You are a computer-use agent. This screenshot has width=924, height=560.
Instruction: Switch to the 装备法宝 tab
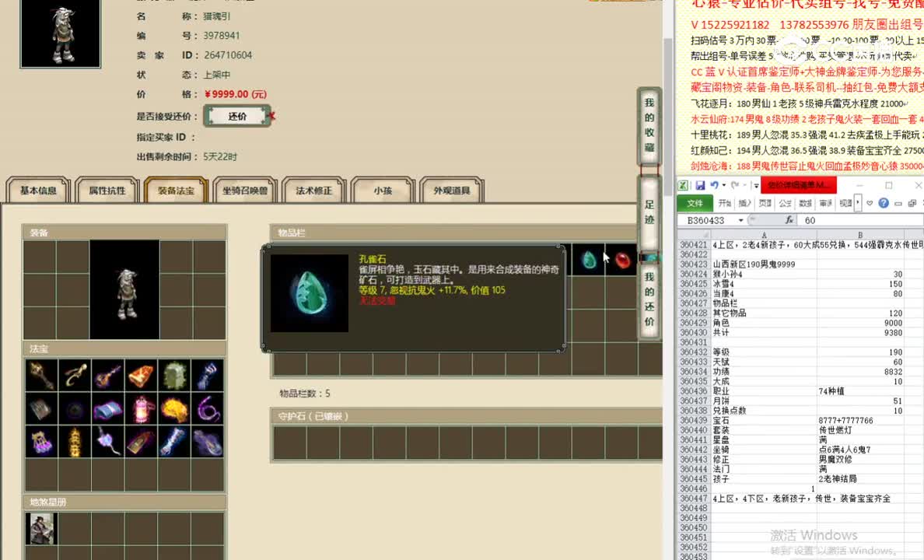[177, 191]
